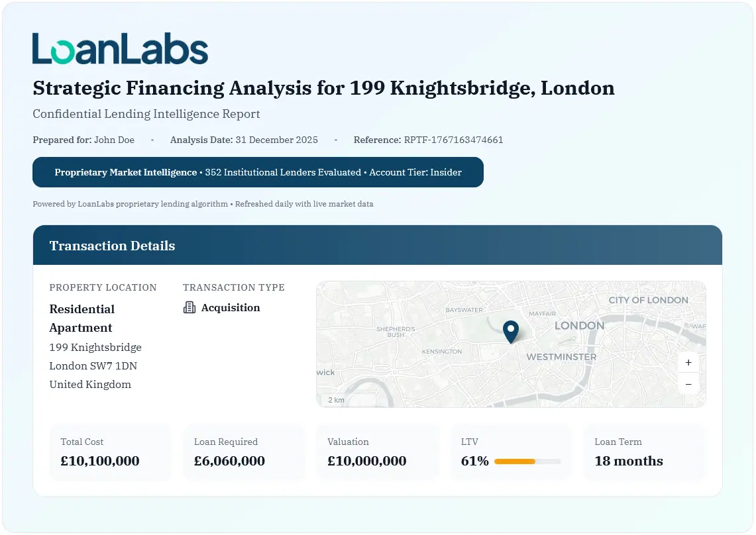Click the LTV progress bar
This screenshot has width=756, height=535.
pyautogui.click(x=527, y=462)
